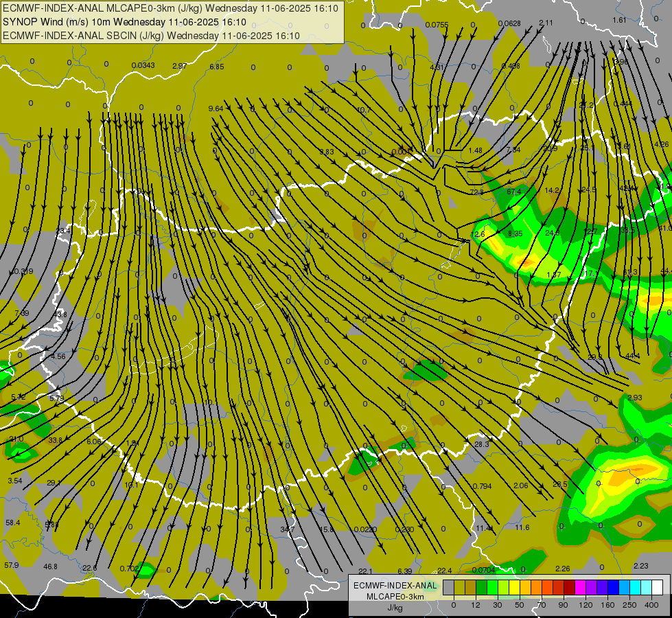Screen dimensions: 672x618
Task: Click the map value '4.56'
Action: tap(58, 356)
